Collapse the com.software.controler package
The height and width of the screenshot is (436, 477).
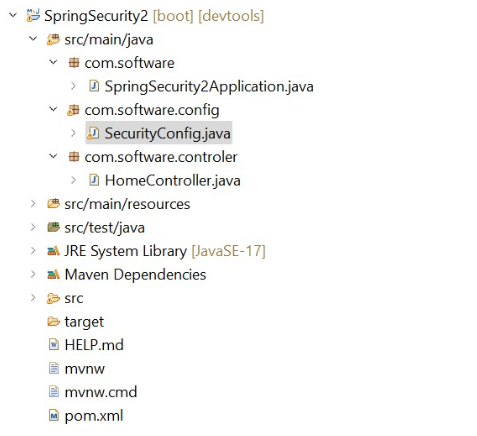pyautogui.click(x=53, y=156)
